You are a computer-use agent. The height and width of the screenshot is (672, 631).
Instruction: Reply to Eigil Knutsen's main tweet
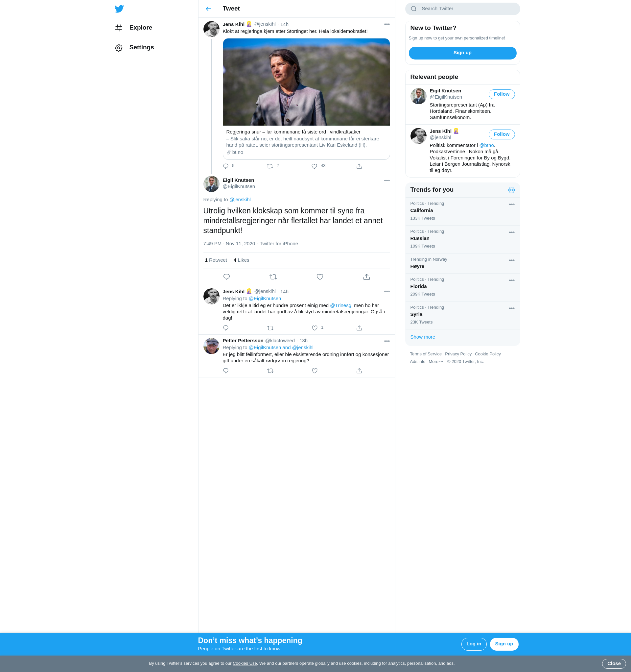coord(226,277)
